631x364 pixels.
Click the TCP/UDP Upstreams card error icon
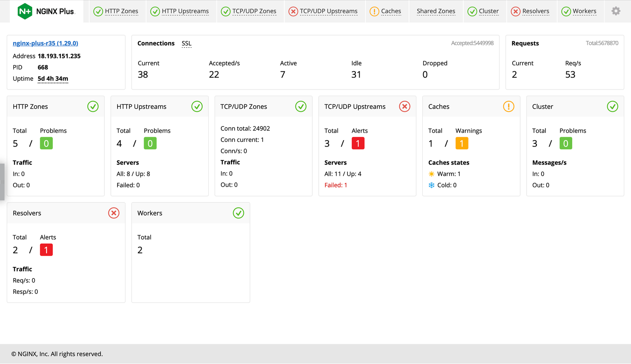coord(405,106)
